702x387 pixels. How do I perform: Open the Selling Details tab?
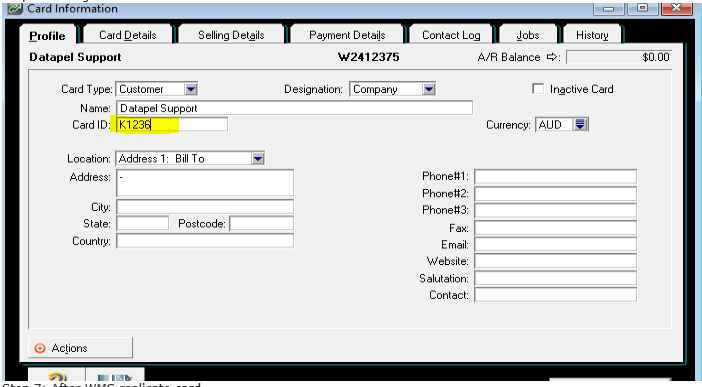pyautogui.click(x=231, y=35)
